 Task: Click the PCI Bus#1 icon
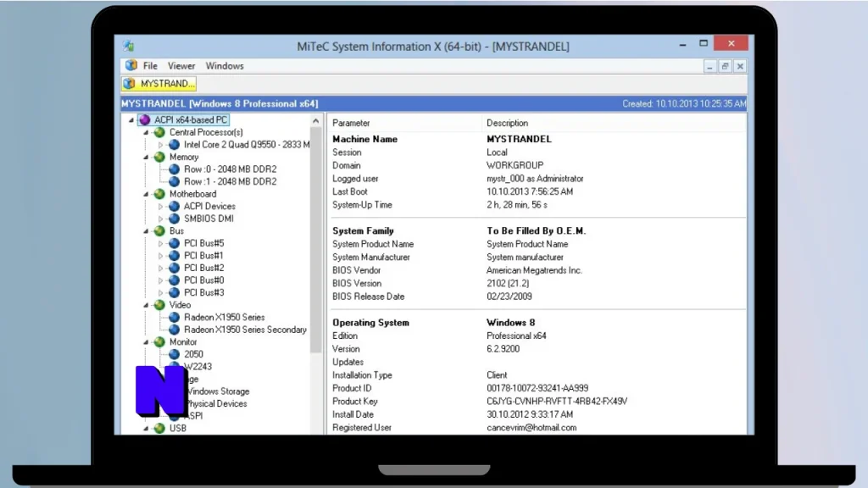point(174,256)
